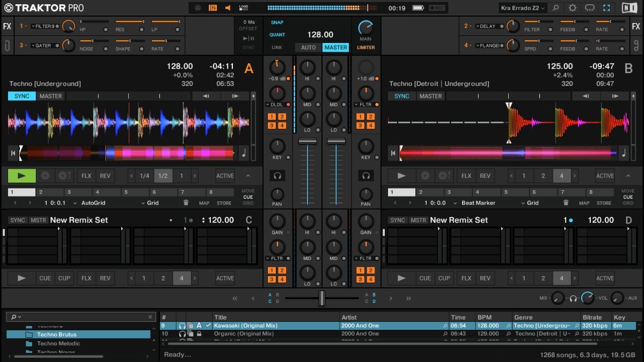This screenshot has height=362, width=644.
Task: Play Deck B
Action: click(x=401, y=176)
